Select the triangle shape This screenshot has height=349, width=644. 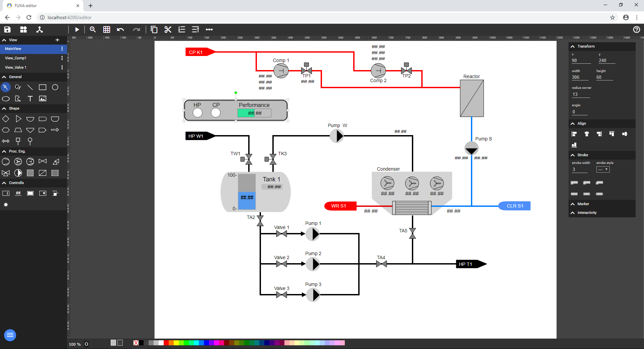pyautogui.click(x=18, y=119)
